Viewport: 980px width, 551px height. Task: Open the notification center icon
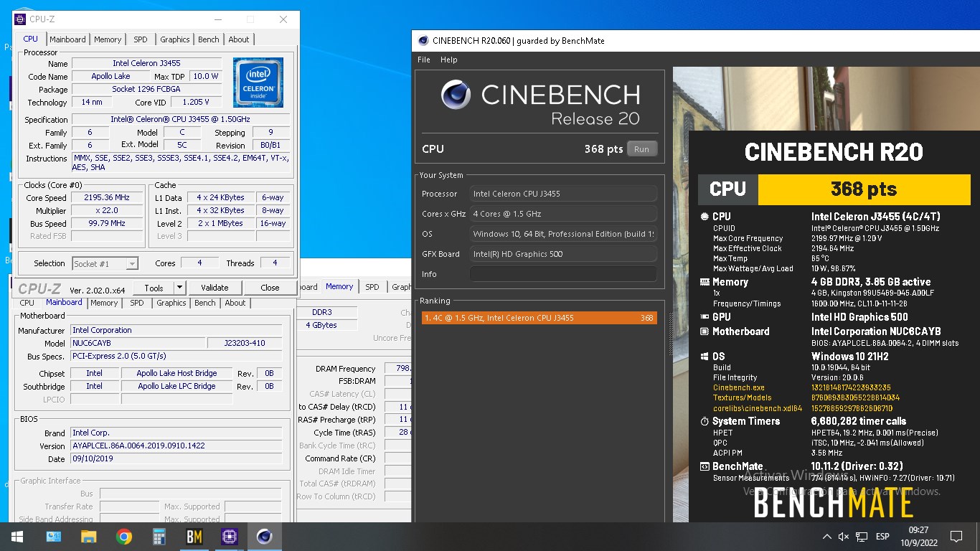click(956, 537)
